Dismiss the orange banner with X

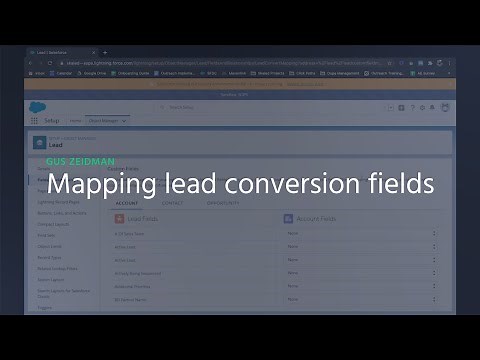click(450, 84)
